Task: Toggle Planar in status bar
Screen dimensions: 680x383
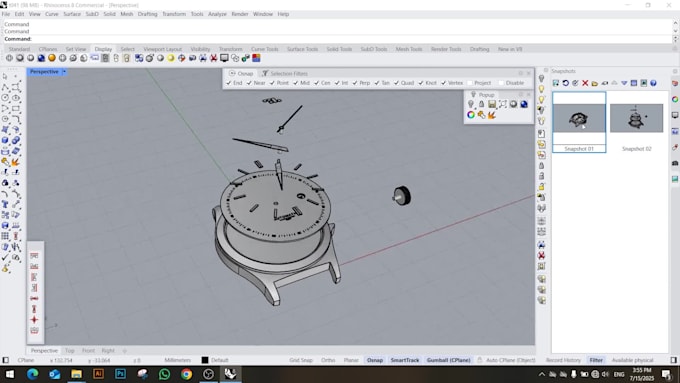Action: (351, 360)
